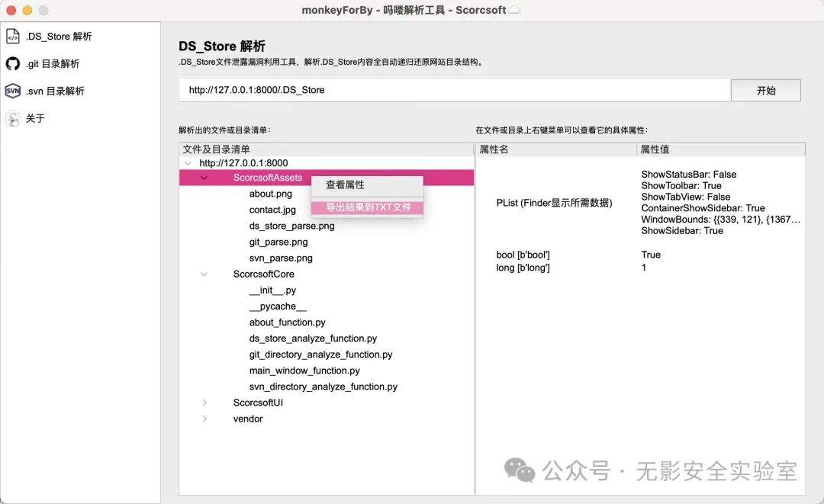
Task: Minimize the window with yellow button
Action: pyautogui.click(x=27, y=10)
